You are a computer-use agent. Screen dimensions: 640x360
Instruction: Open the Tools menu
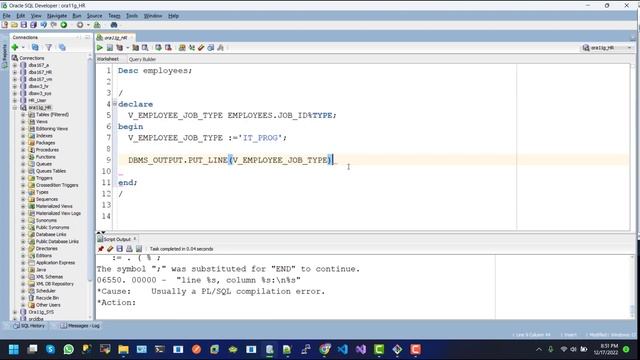131,16
